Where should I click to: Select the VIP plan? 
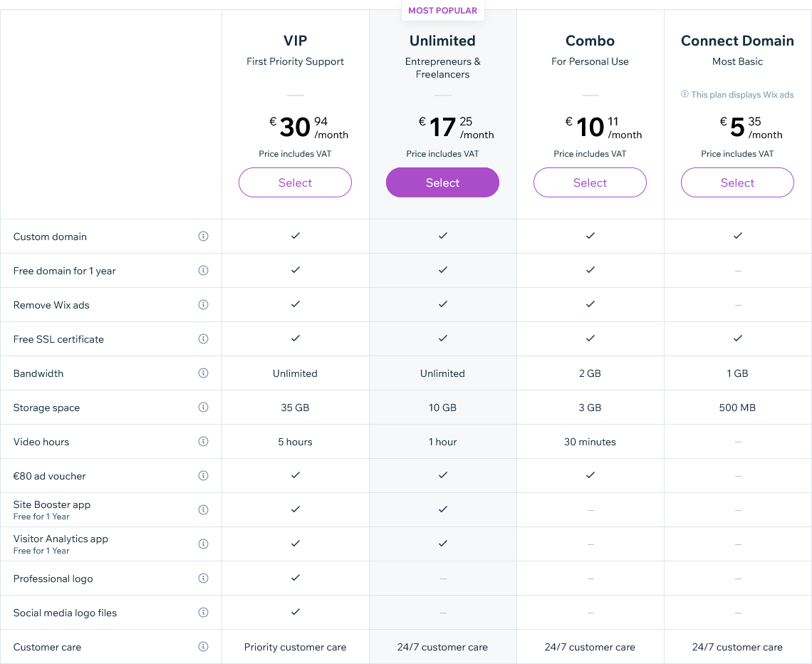pos(295,182)
